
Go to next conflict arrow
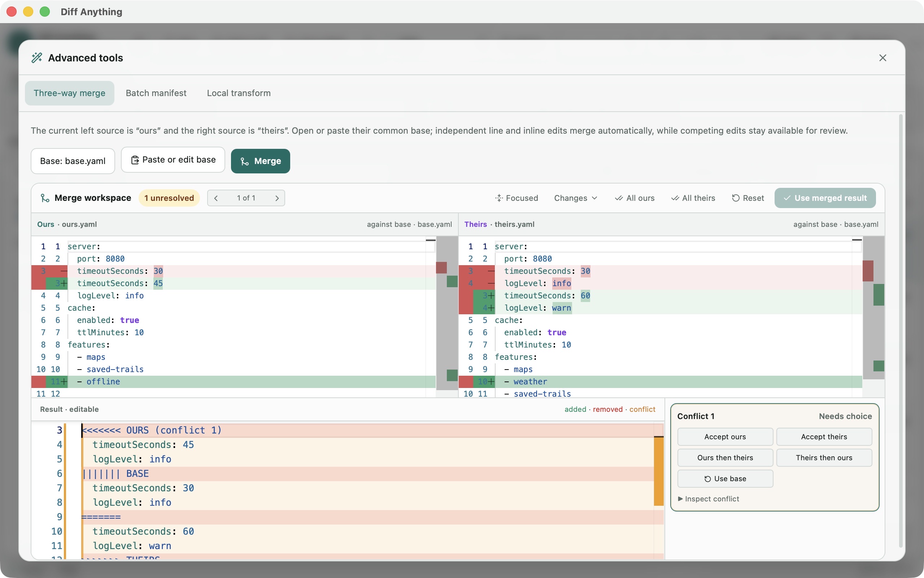(x=277, y=198)
